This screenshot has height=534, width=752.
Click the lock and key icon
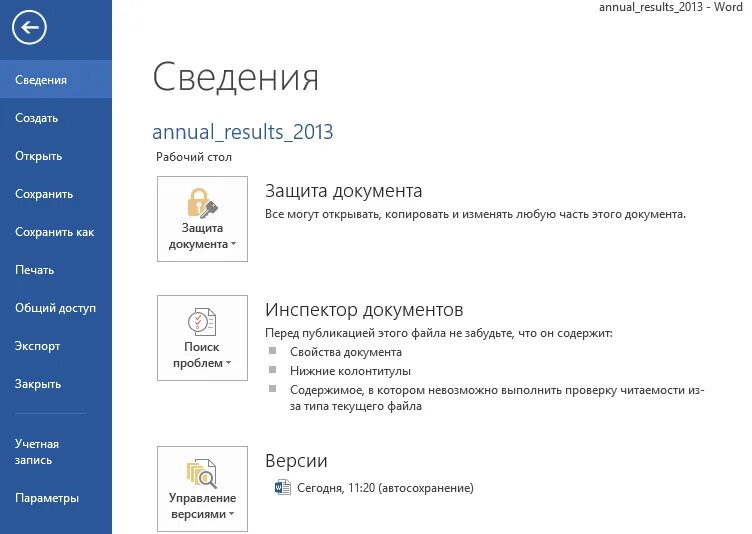coord(202,202)
